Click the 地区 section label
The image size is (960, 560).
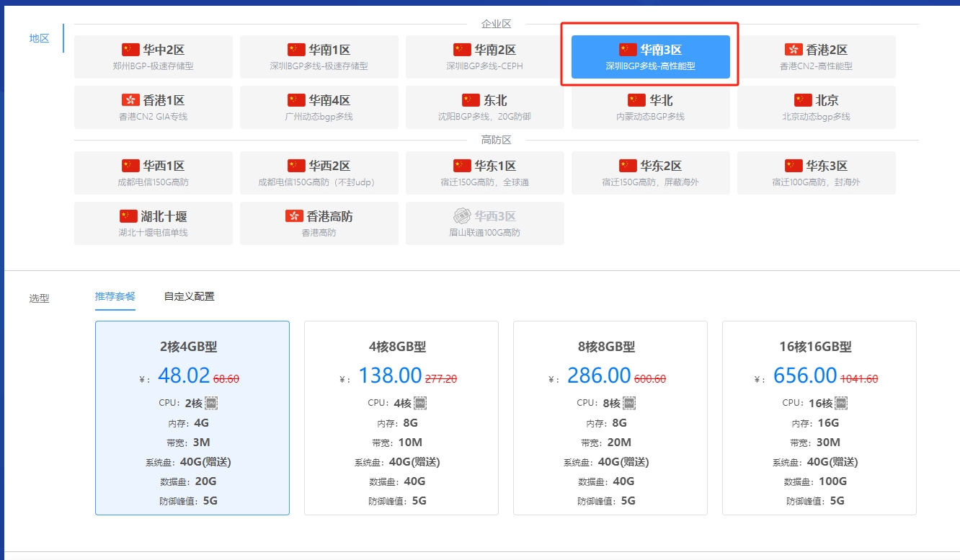point(39,38)
